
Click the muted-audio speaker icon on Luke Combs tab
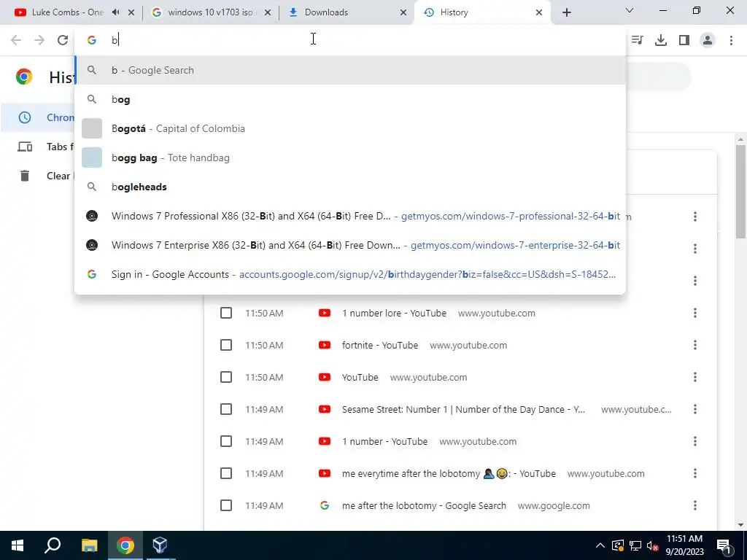click(x=116, y=12)
